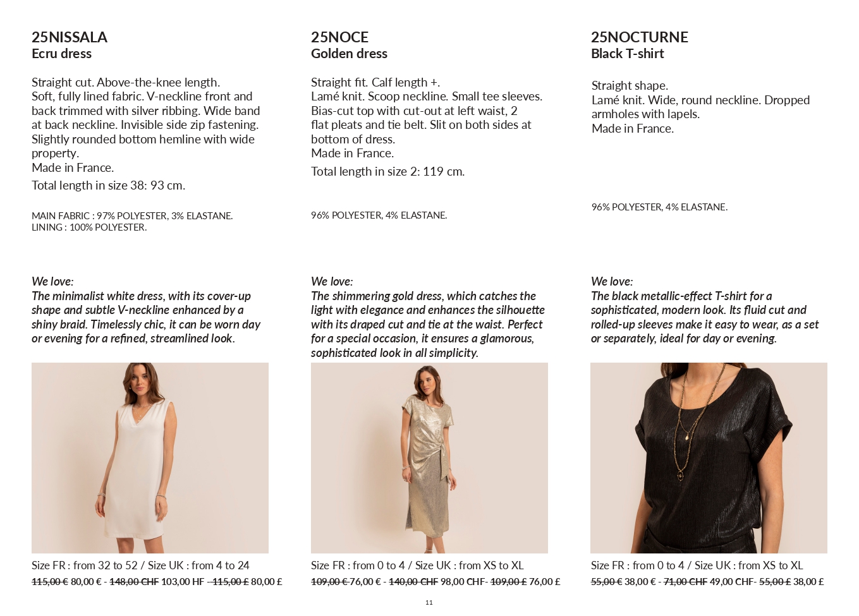Image resolution: width=859 pixels, height=616 pixels.
Task: Click the NOCE price line with 76,00 €
Action: click(x=436, y=581)
